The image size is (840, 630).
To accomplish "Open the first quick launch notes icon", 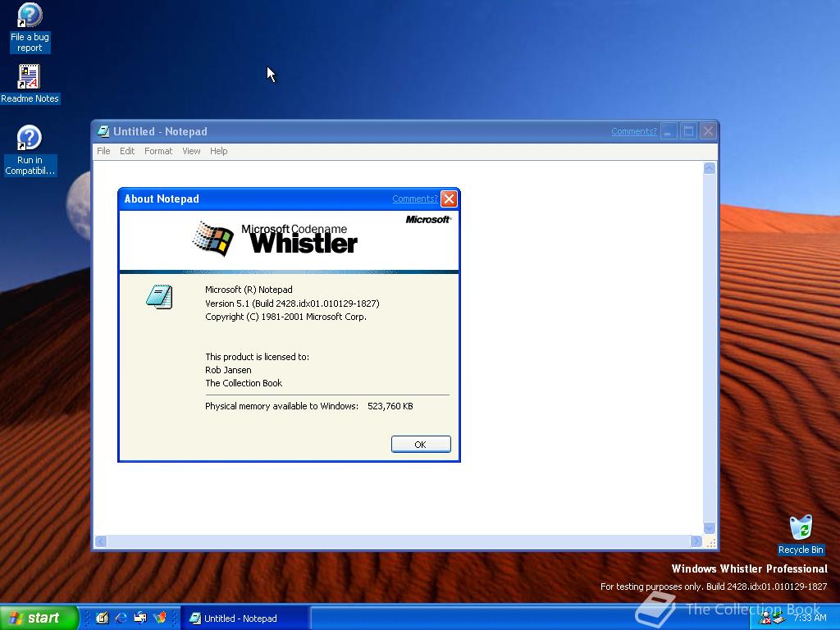I will [x=103, y=618].
